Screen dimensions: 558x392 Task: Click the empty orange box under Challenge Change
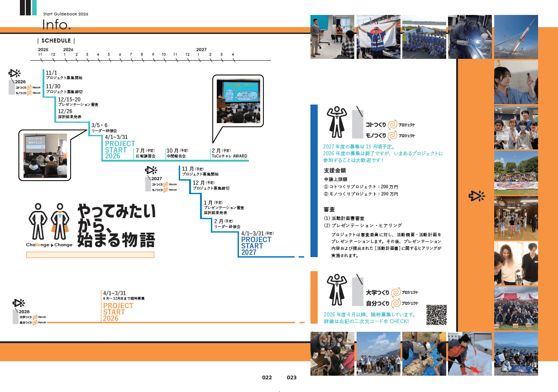coord(91,255)
